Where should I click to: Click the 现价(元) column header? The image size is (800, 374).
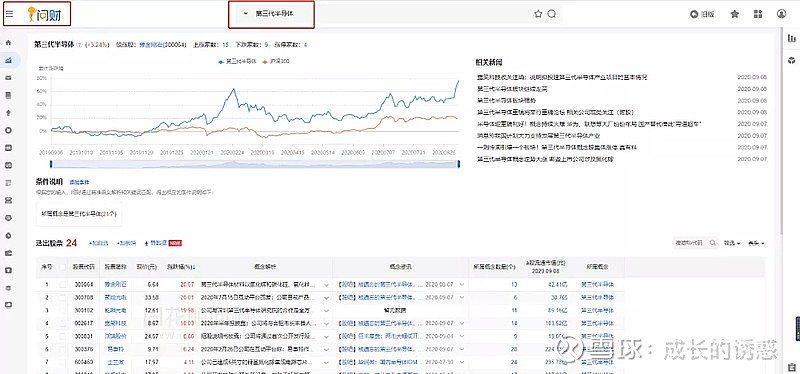click(148, 267)
